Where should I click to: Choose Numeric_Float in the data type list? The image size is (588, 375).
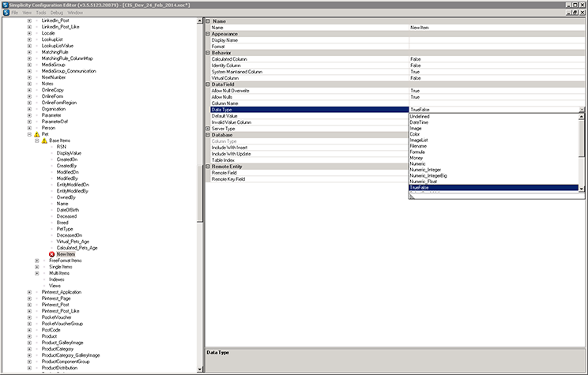click(x=493, y=182)
